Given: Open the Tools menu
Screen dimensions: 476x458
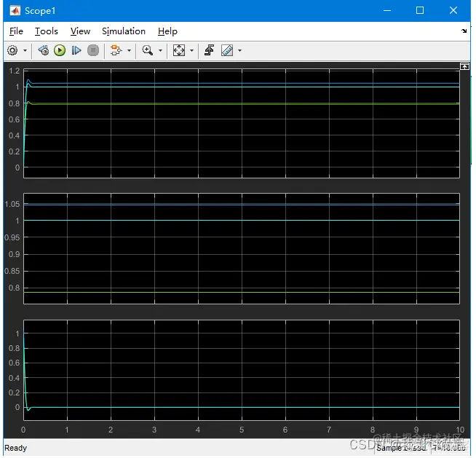Looking at the screenshot, I should pos(46,31).
